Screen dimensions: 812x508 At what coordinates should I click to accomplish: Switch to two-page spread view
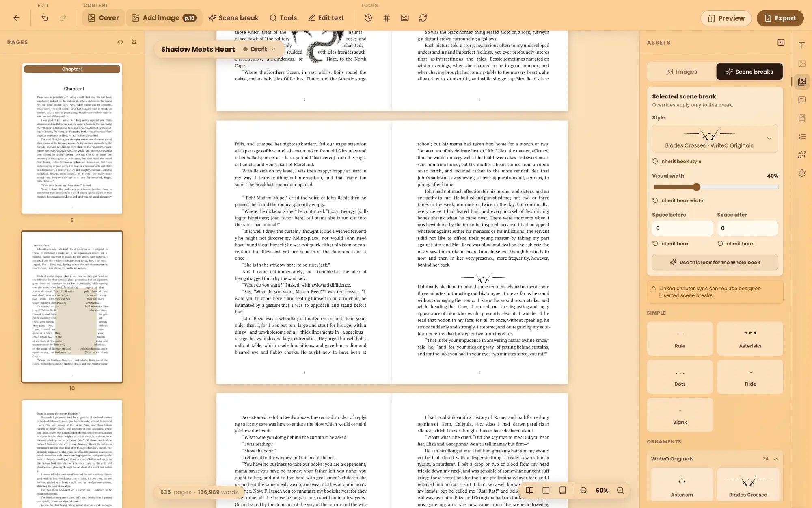529,491
